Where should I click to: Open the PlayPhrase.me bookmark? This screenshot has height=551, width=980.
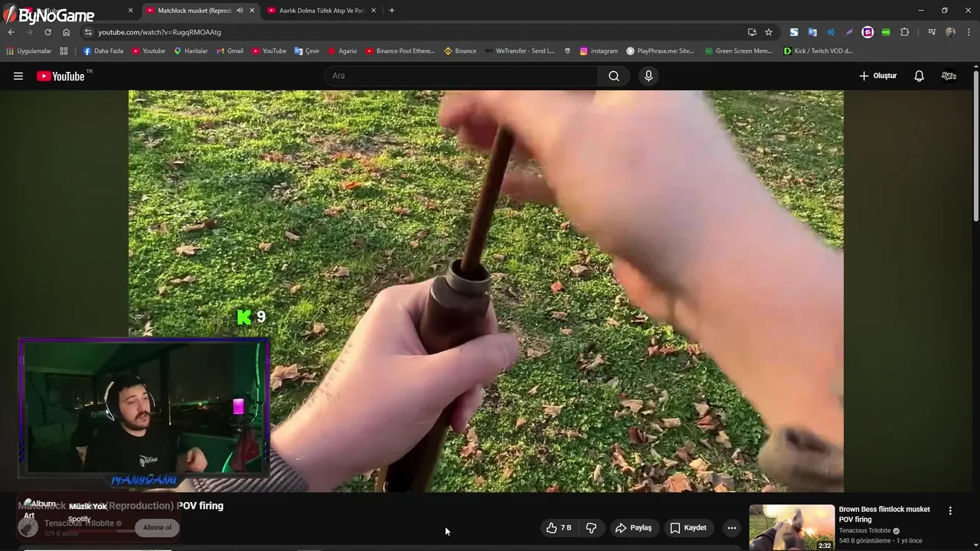[660, 51]
